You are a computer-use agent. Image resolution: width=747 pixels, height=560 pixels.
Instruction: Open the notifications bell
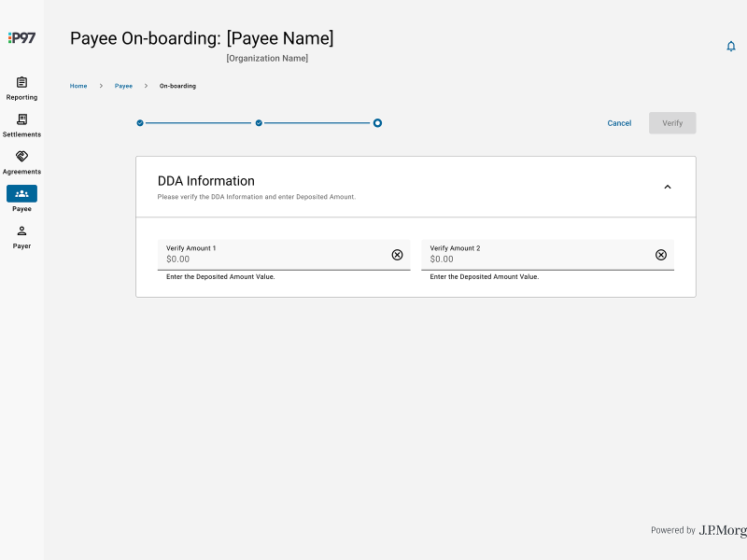pyautogui.click(x=731, y=45)
